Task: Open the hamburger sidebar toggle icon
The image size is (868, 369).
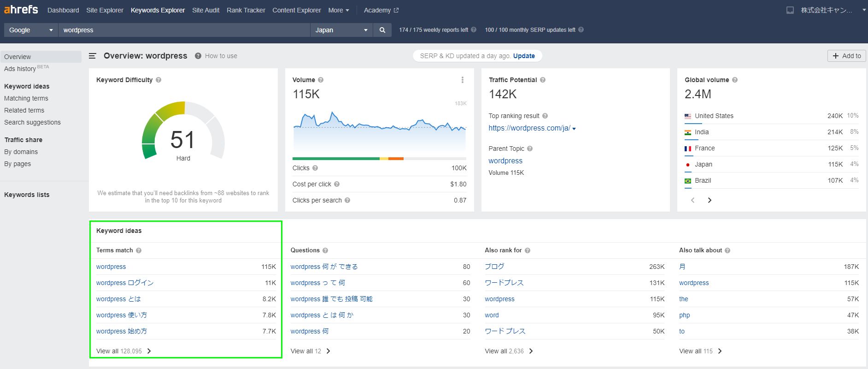Action: pyautogui.click(x=93, y=56)
